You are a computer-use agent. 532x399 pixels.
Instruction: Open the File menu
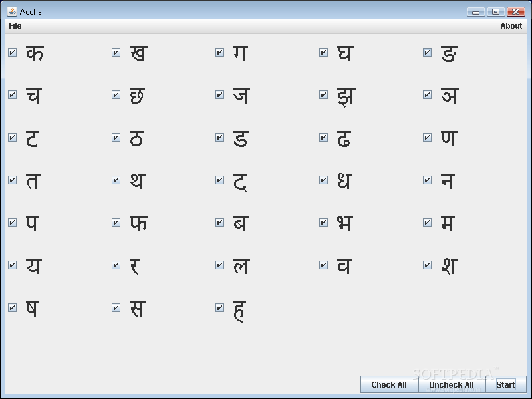point(15,26)
